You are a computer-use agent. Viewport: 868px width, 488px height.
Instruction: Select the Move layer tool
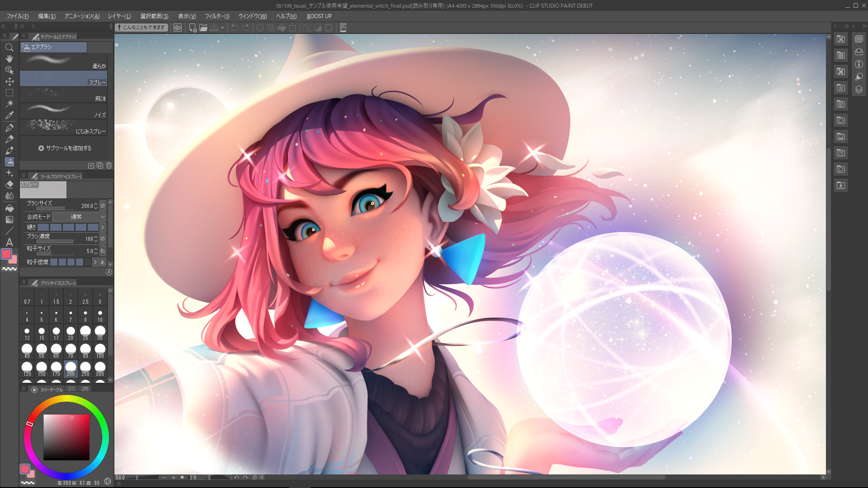(9, 81)
